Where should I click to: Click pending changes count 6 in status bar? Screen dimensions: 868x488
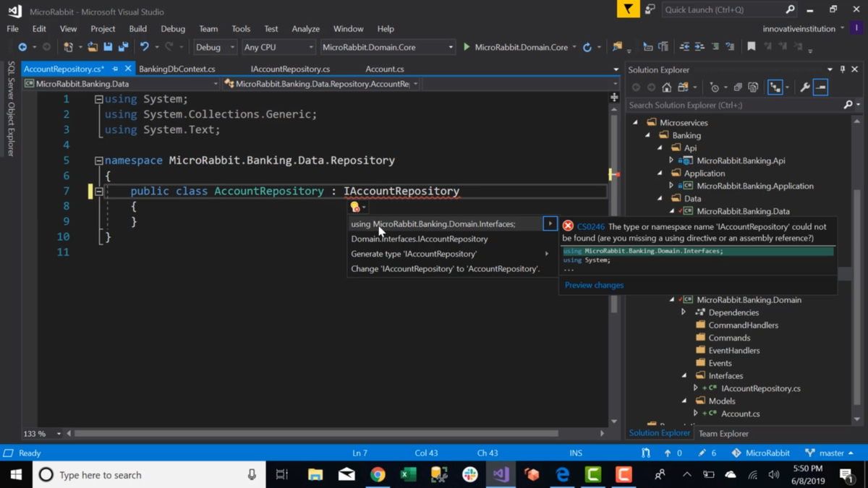[x=707, y=453]
